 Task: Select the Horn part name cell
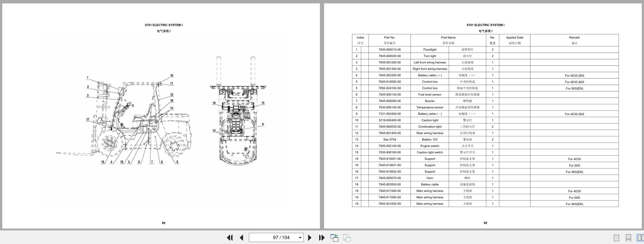tap(430, 178)
